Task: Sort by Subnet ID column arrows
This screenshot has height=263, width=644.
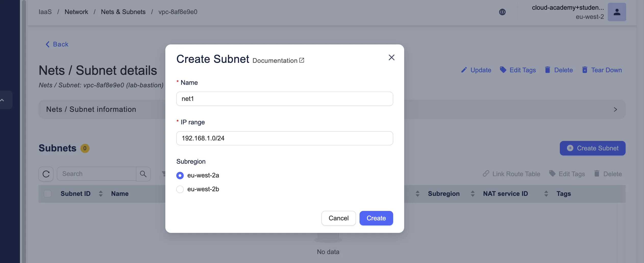Action: click(x=101, y=194)
